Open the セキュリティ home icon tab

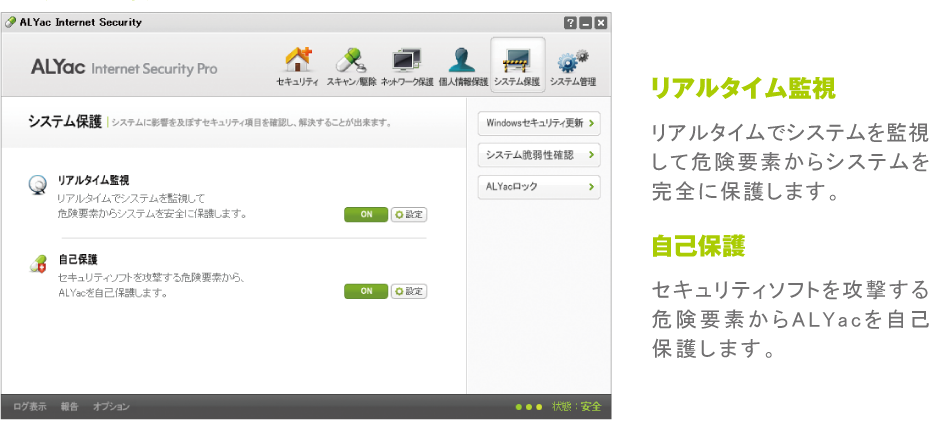297,66
